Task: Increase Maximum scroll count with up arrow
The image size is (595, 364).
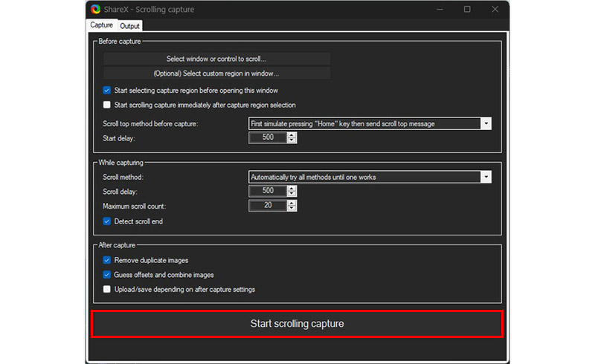Action: [x=292, y=203]
